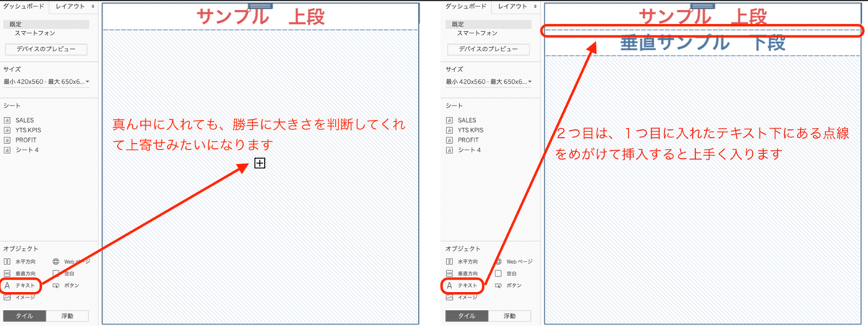Pick 垂直方向 container object in left screenshot

(20, 274)
